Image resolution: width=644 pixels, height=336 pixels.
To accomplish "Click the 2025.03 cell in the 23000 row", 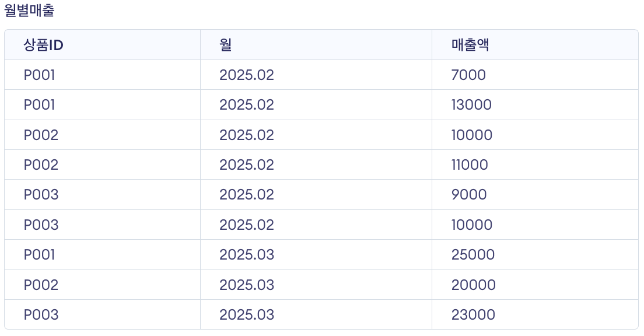I will (316, 314).
